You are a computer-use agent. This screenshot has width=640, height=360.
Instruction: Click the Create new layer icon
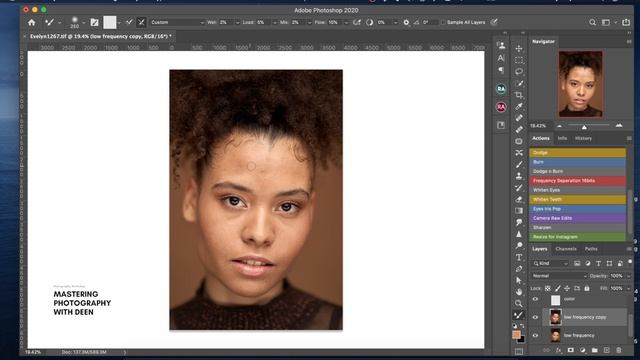607,350
